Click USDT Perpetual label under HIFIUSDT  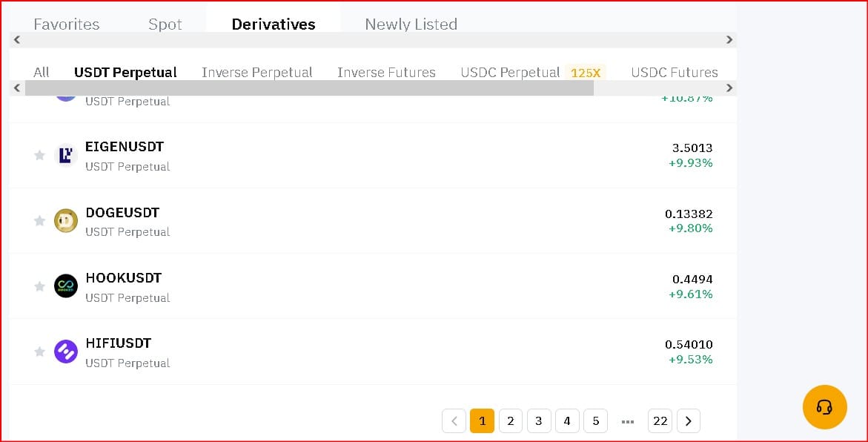tap(127, 363)
